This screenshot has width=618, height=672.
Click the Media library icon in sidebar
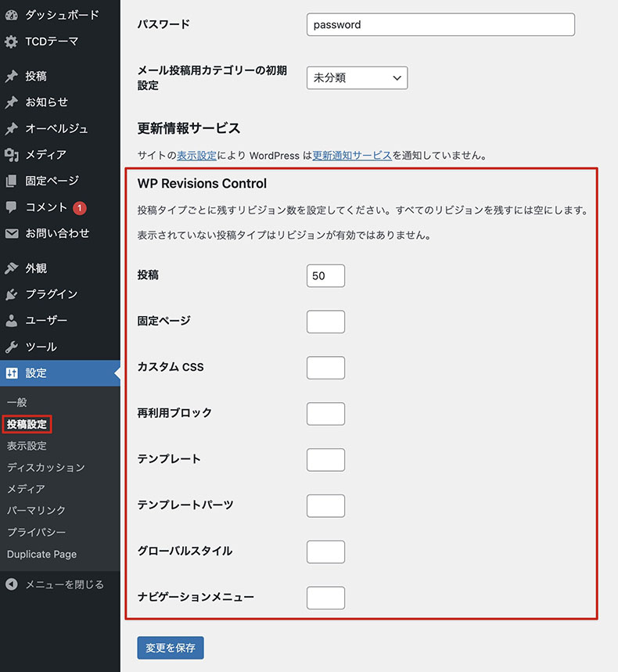pyautogui.click(x=12, y=155)
